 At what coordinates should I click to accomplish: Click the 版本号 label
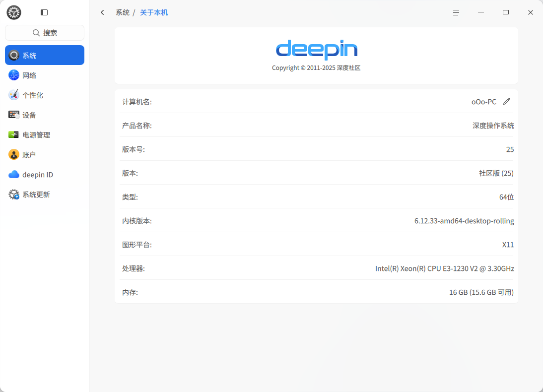(134, 149)
